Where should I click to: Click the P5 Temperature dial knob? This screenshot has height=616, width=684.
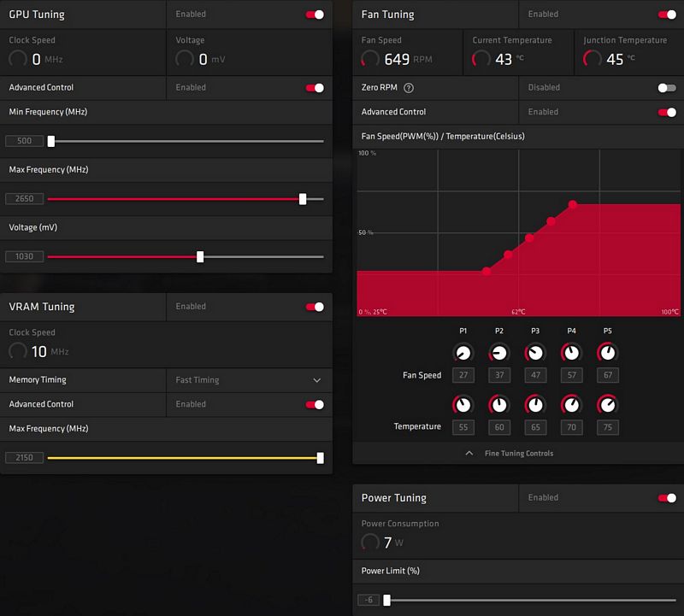tap(608, 405)
